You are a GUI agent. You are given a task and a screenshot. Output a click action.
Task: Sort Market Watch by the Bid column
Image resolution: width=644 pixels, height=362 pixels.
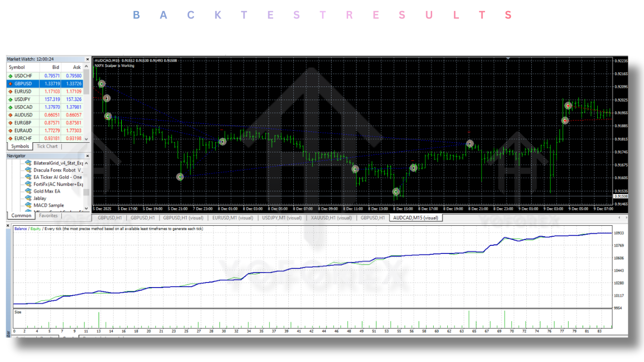pyautogui.click(x=55, y=67)
